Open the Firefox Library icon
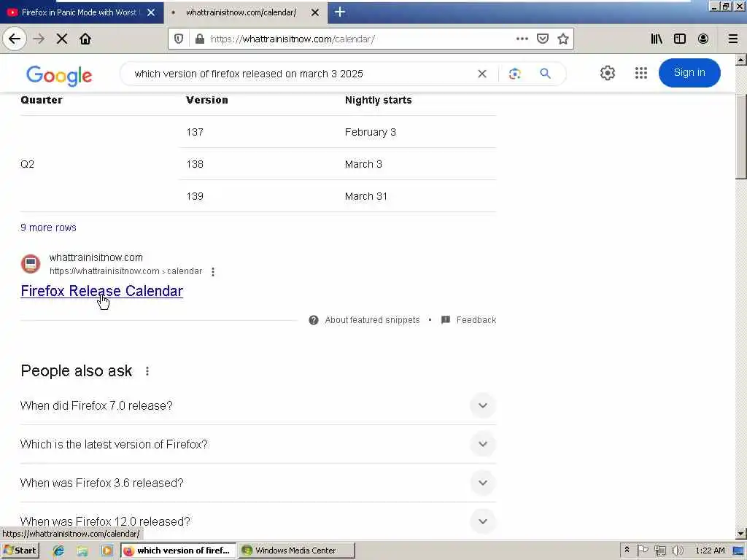This screenshot has width=747, height=560. [x=657, y=39]
